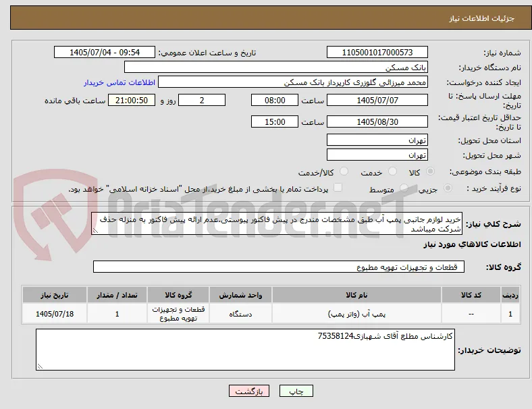Click the نام کالا column header
Screen dimensions: 532x409
tap(356, 295)
